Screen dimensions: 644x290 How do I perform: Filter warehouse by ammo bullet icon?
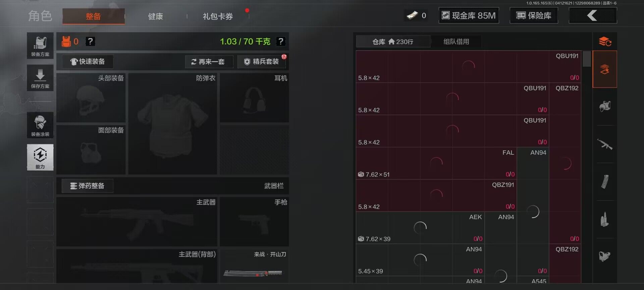click(x=605, y=220)
